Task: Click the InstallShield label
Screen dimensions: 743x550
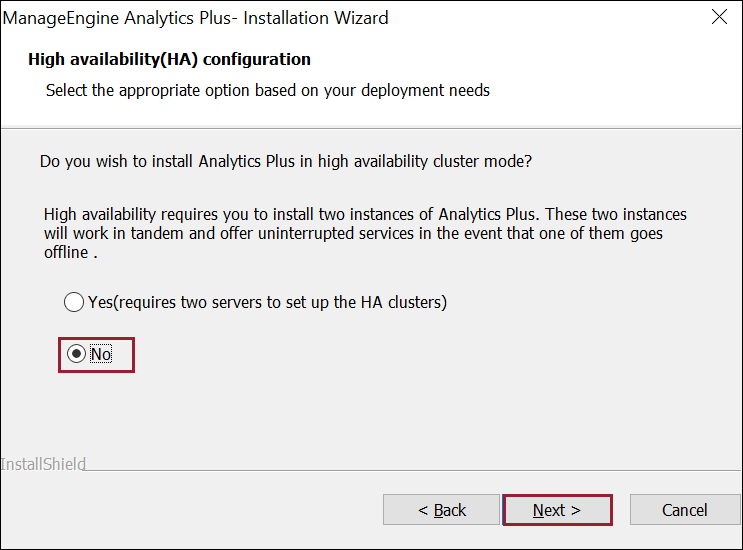Action: coord(43,464)
